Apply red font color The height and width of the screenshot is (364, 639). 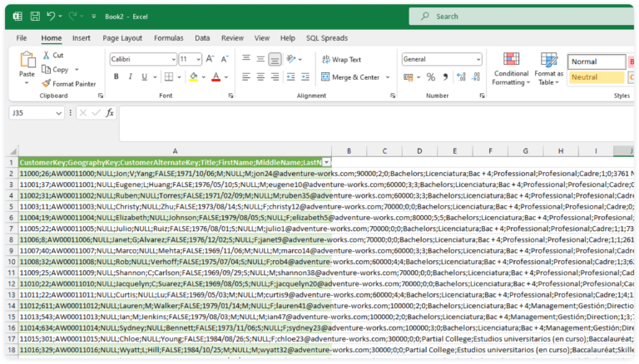(216, 77)
